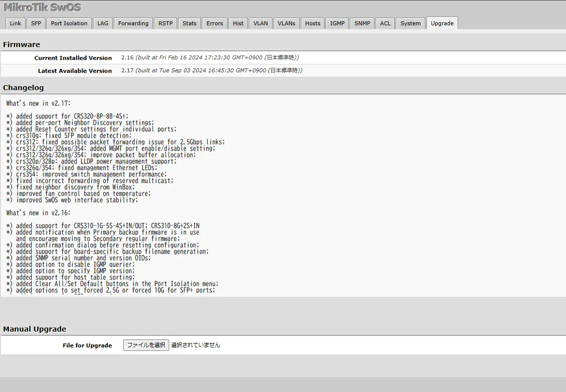The image size is (566, 392).
Task: Show the Errors tab
Action: point(215,23)
